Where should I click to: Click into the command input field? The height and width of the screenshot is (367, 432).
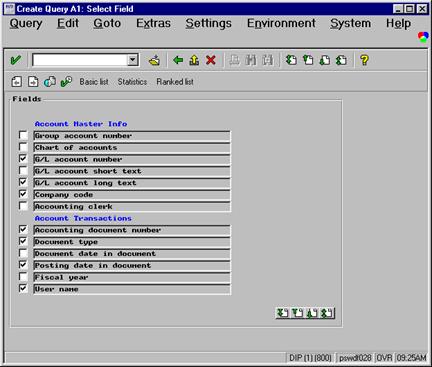click(80, 60)
